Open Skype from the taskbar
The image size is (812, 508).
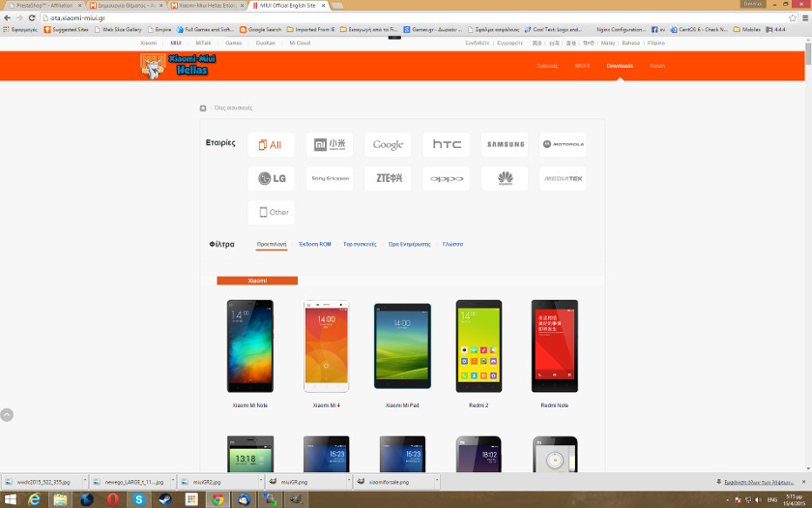(x=139, y=499)
